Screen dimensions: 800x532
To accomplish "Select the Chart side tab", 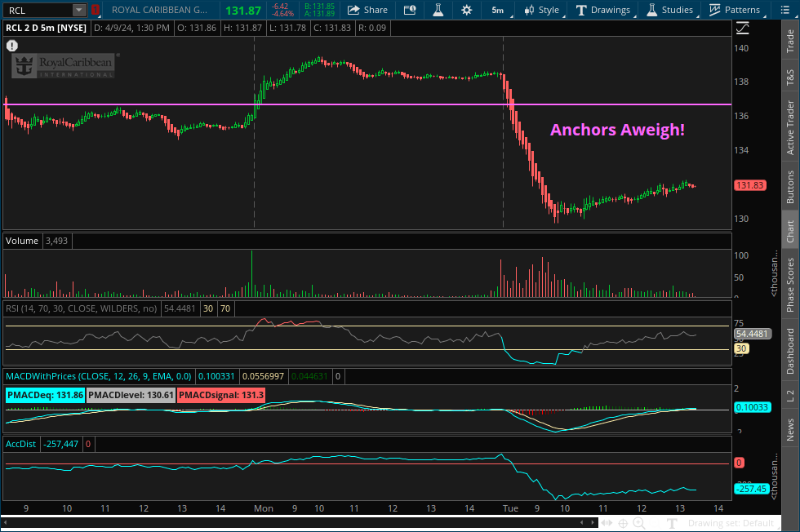I will click(x=790, y=231).
